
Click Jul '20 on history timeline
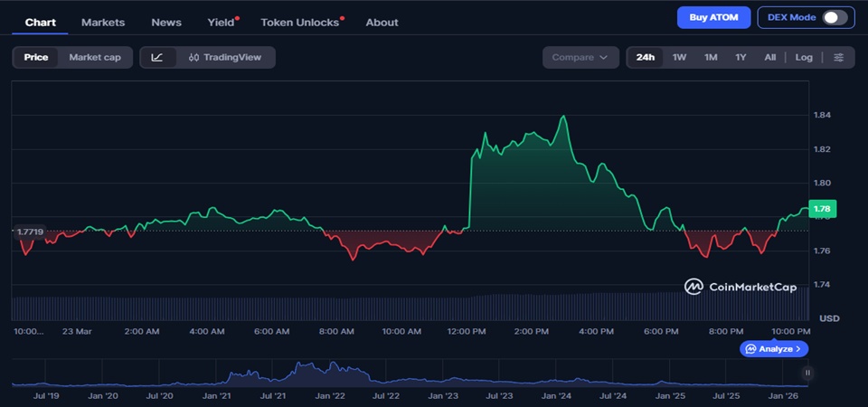159,396
